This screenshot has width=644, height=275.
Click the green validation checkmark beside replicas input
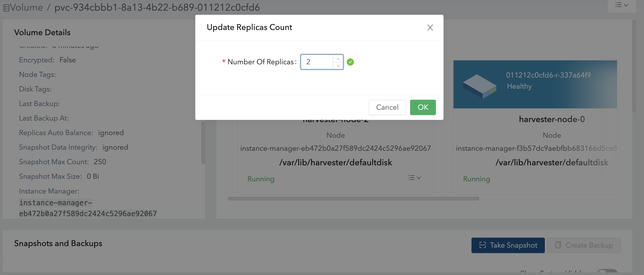(x=350, y=62)
